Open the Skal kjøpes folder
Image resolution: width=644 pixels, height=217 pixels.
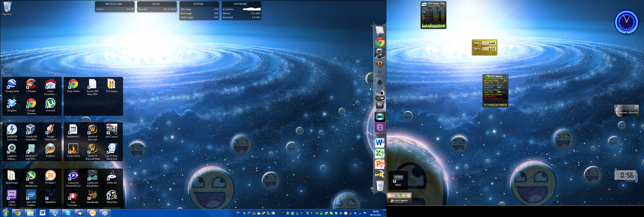click(x=112, y=86)
